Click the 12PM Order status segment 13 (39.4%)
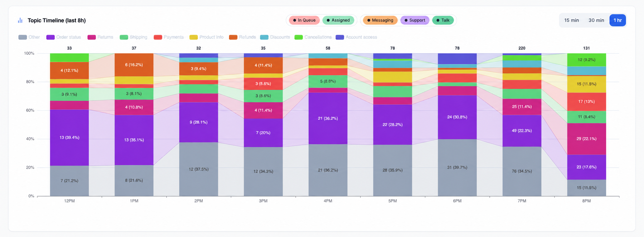This screenshot has width=644, height=237. coord(69,137)
